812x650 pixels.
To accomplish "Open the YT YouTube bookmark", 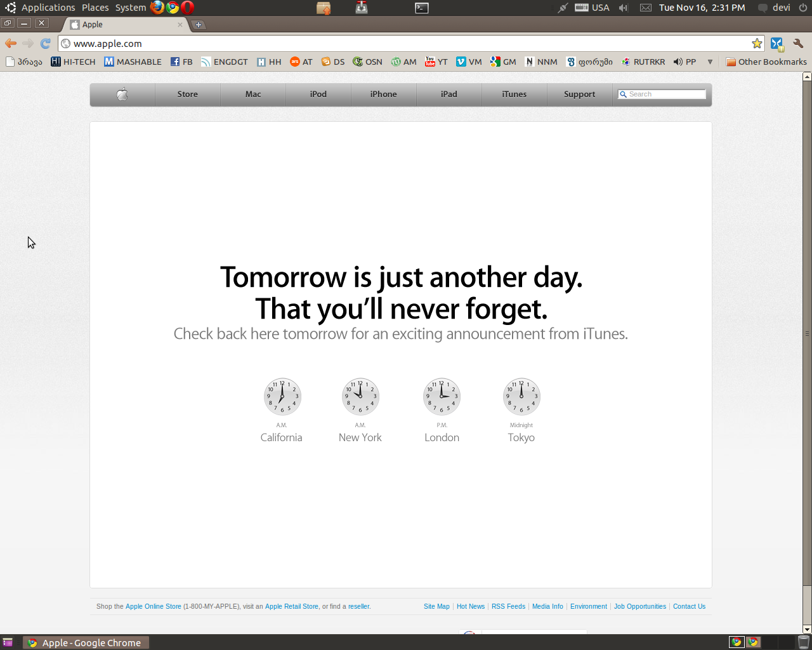I will [436, 62].
